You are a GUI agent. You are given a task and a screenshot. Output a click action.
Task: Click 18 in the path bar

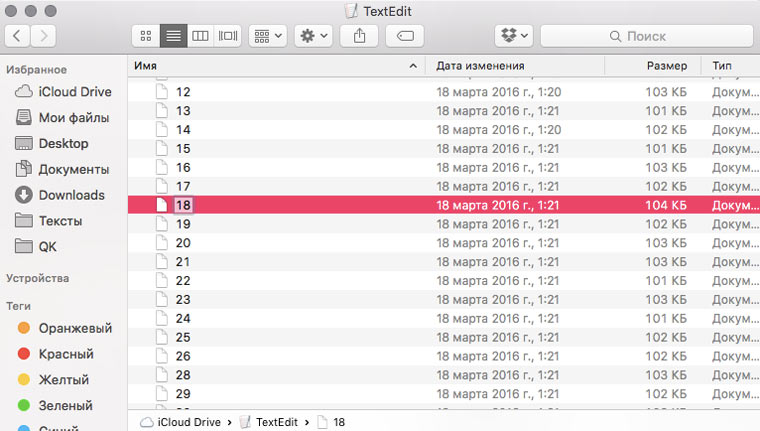tap(332, 422)
